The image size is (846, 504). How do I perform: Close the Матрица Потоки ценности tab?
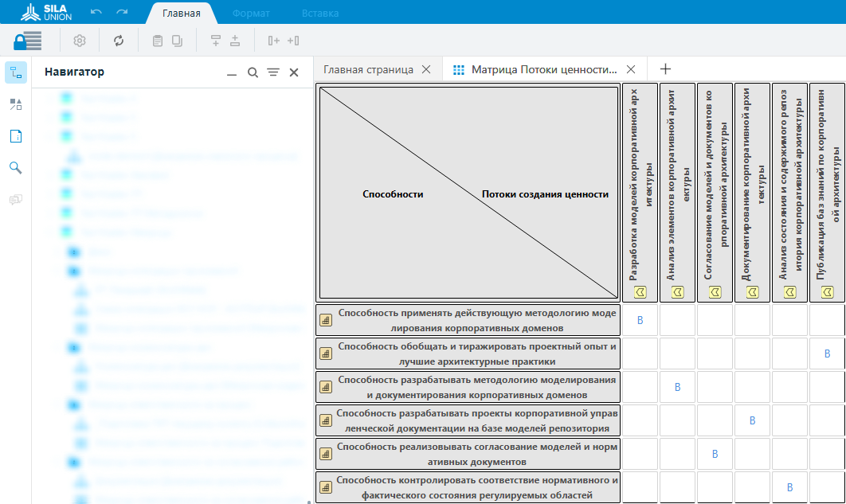632,70
